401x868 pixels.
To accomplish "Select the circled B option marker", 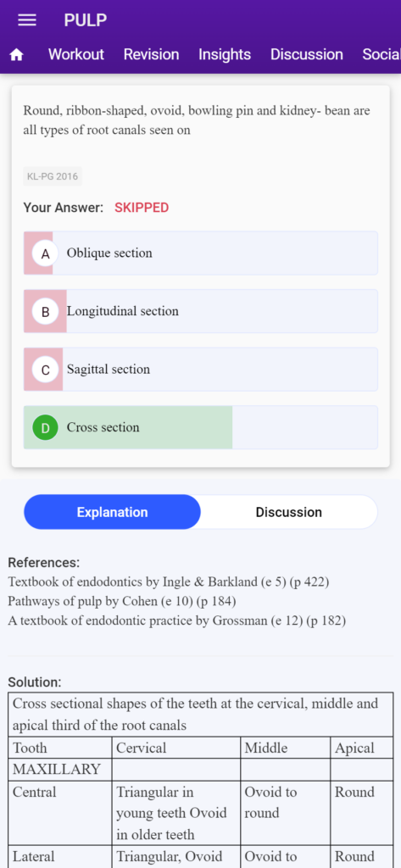I will (46, 312).
